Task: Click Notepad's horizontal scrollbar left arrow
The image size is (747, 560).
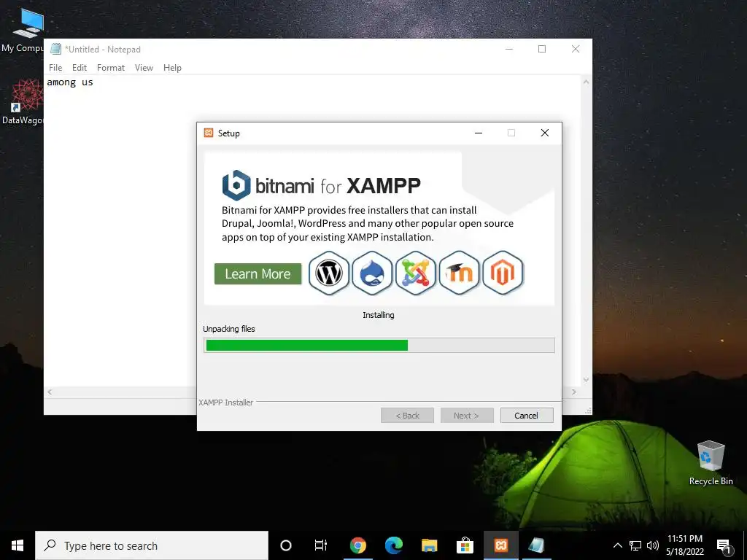Action: [50, 392]
